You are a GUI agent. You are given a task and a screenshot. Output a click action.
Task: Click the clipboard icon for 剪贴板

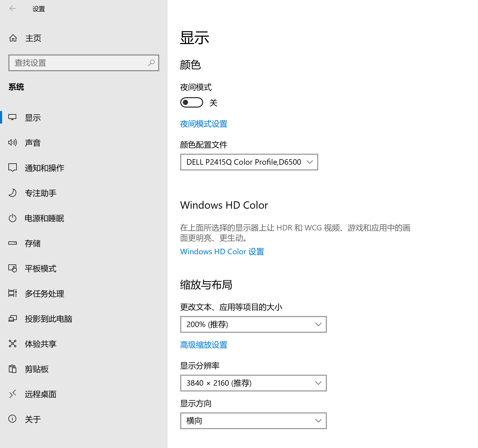[13, 369]
